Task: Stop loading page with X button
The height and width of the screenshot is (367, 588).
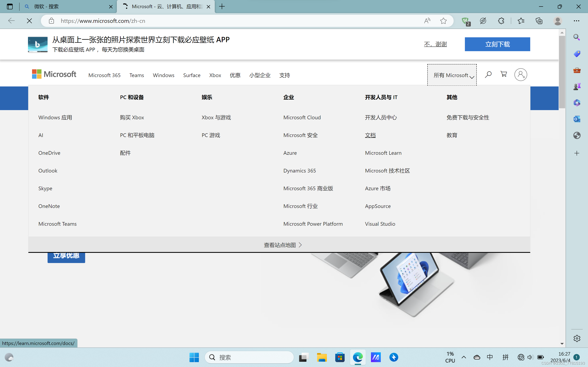Action: [x=29, y=21]
